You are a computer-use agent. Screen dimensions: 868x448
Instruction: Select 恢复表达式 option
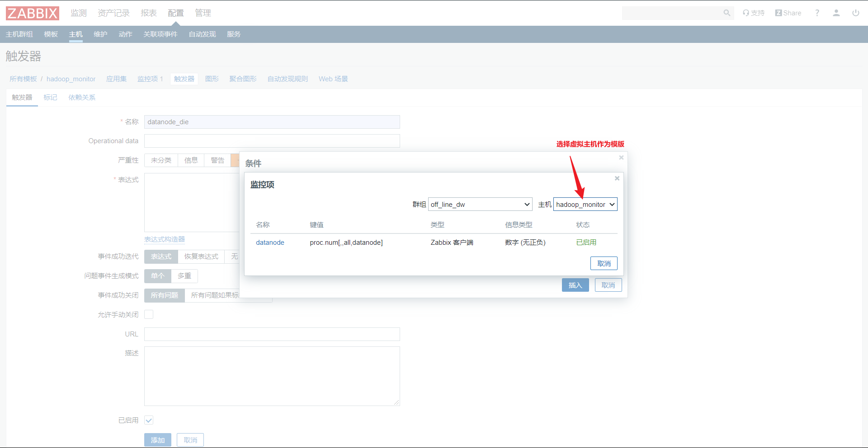coord(201,257)
